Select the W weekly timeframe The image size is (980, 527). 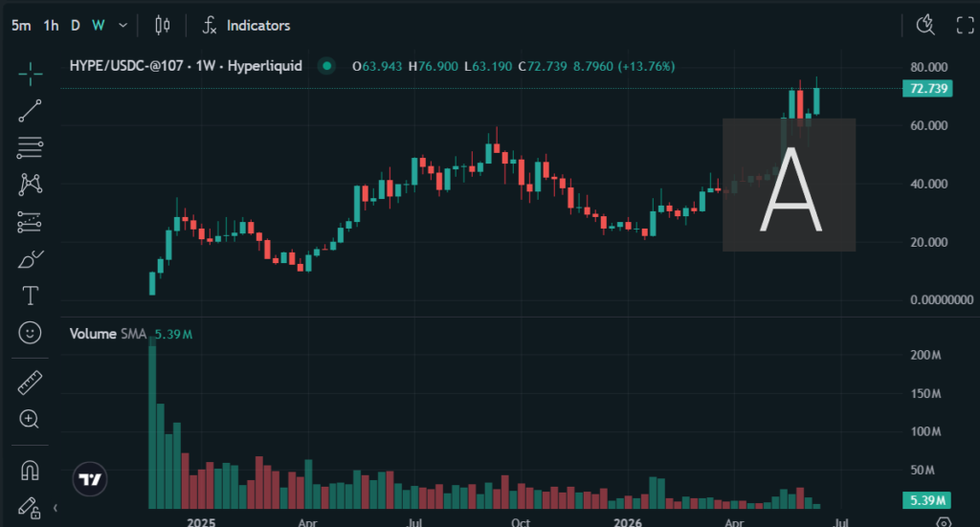tap(99, 26)
